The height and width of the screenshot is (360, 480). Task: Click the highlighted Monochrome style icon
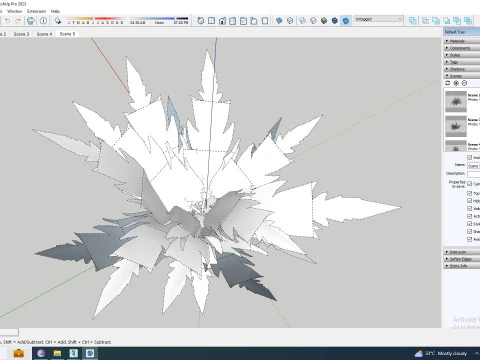346,21
